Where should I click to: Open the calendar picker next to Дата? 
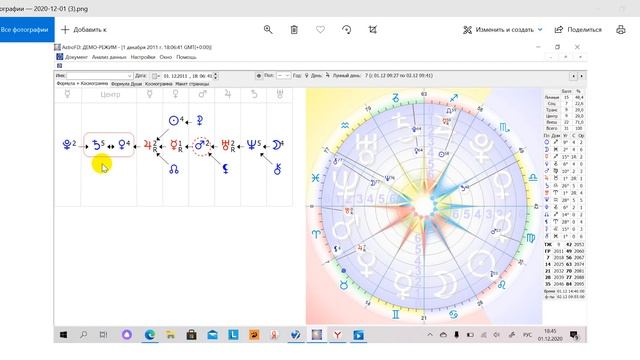pos(156,76)
